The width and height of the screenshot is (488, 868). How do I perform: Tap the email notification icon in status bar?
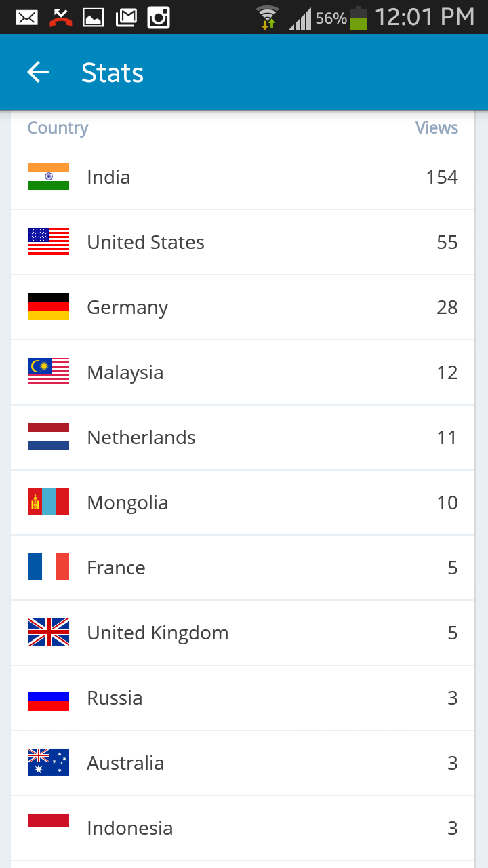(x=27, y=18)
